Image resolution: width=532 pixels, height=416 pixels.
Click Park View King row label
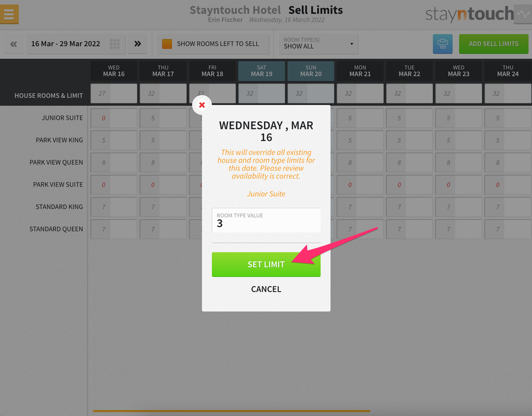click(60, 140)
